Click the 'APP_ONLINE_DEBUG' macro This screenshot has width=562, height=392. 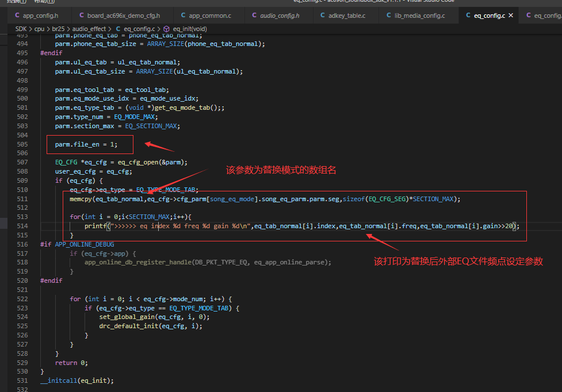[x=85, y=244]
